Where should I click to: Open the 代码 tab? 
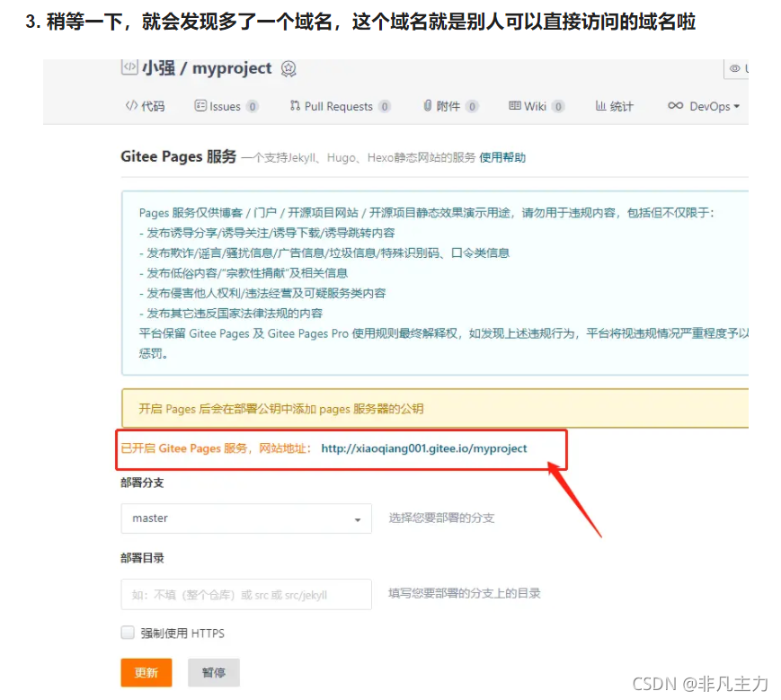pos(145,106)
